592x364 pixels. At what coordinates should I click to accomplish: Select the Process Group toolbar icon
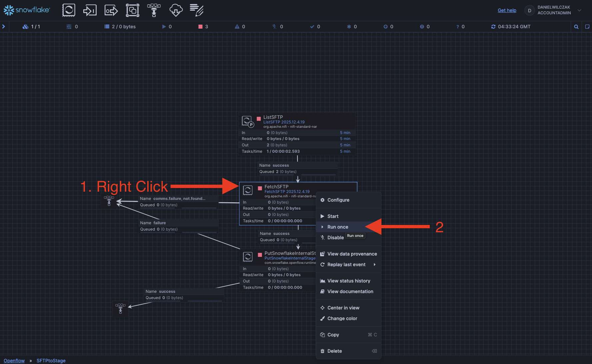[132, 10]
